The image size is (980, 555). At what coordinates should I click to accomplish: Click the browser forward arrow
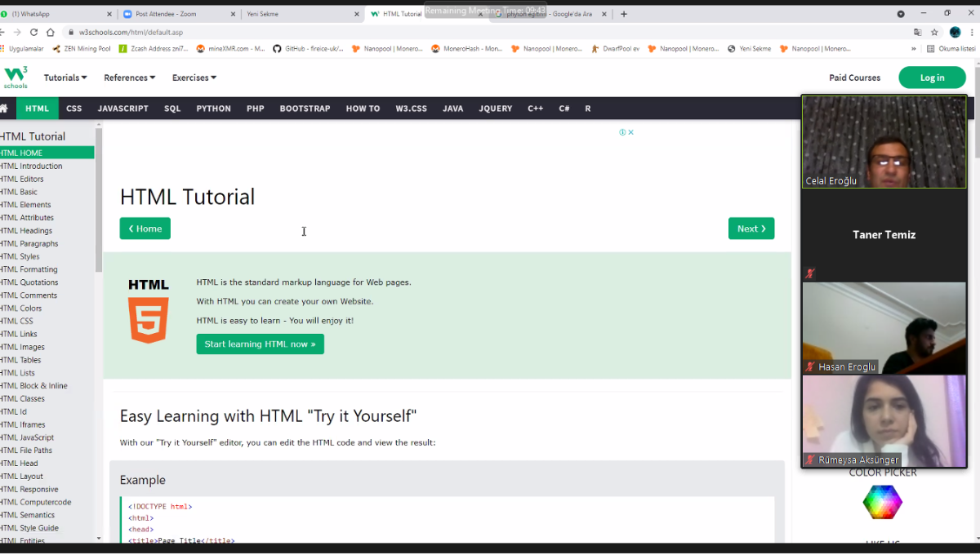(16, 33)
